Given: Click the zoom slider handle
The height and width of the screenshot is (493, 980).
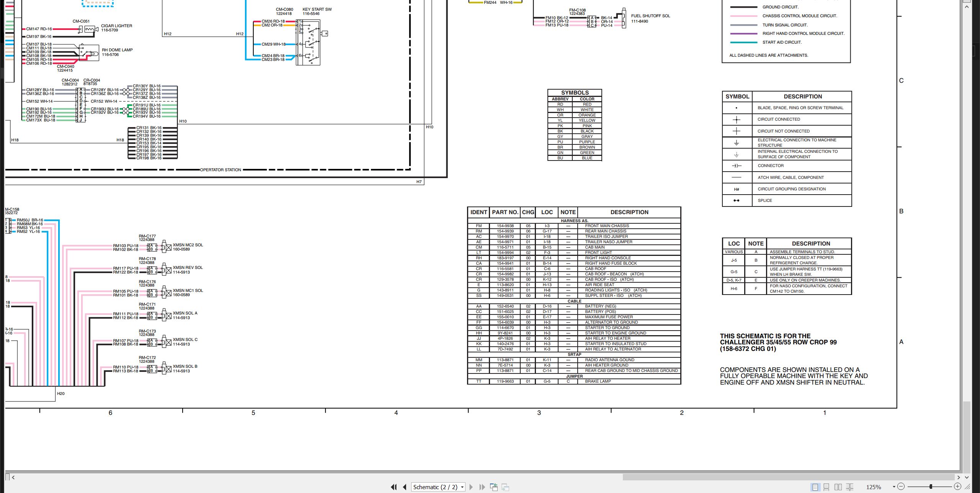Looking at the screenshot, I should click(x=931, y=486).
